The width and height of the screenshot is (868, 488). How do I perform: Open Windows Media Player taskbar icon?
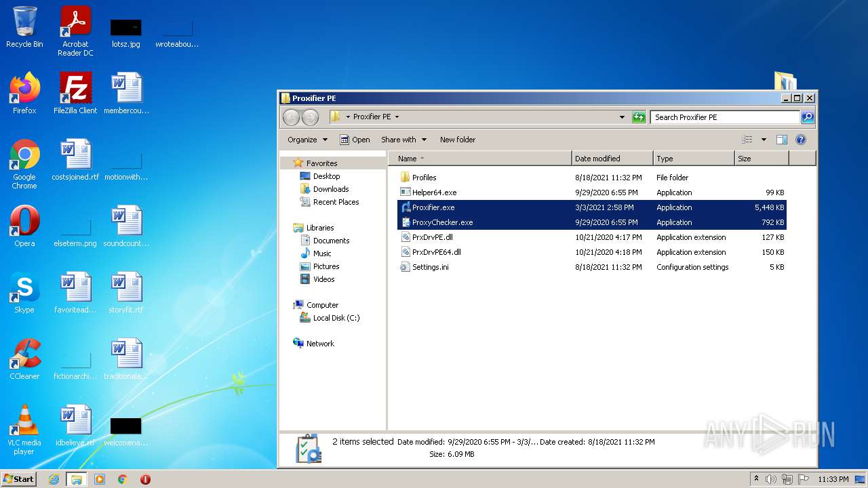(x=100, y=479)
